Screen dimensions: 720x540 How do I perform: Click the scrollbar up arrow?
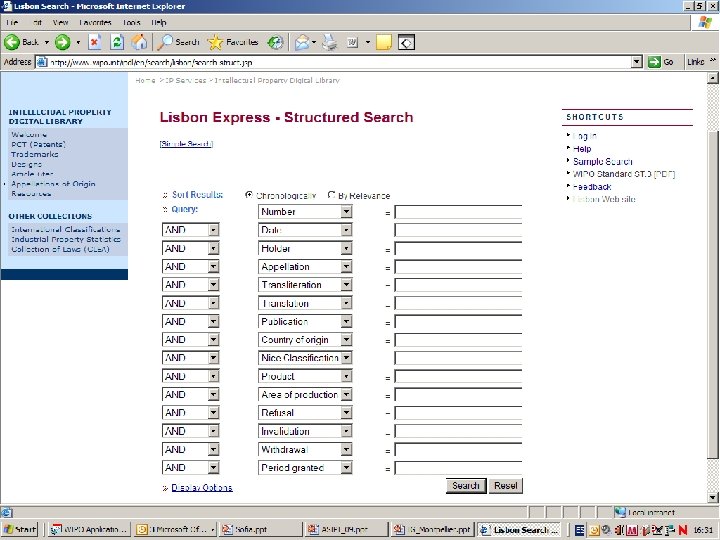pos(713,78)
